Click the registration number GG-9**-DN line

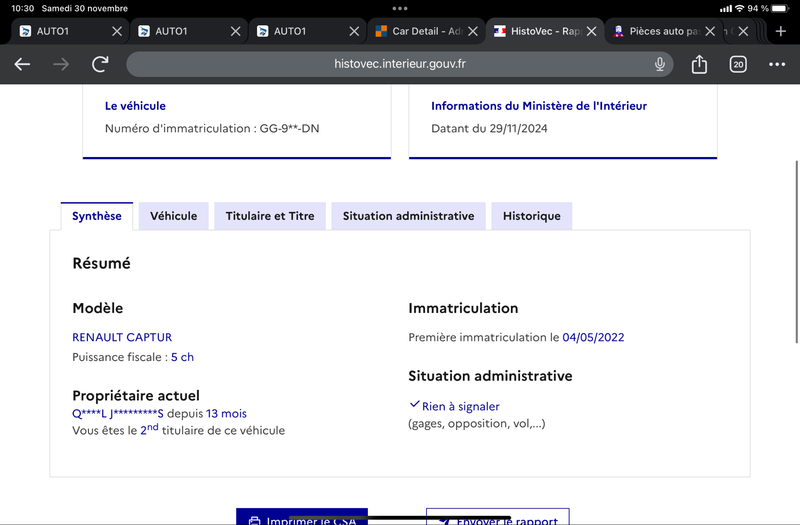[x=212, y=129]
